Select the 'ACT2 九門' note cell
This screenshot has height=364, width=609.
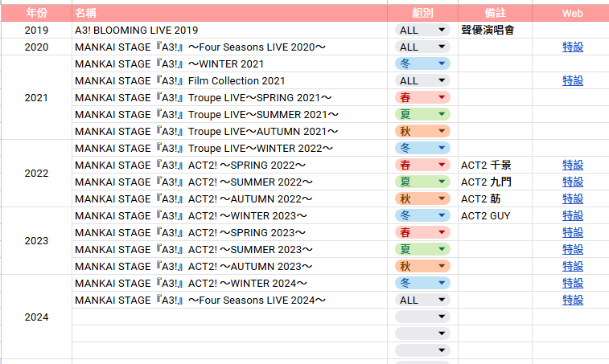click(496, 182)
